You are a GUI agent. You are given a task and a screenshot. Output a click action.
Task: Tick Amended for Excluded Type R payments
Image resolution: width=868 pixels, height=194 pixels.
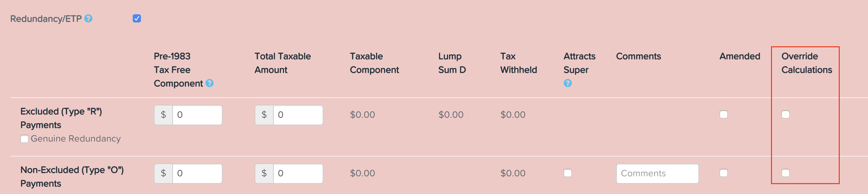tap(724, 114)
